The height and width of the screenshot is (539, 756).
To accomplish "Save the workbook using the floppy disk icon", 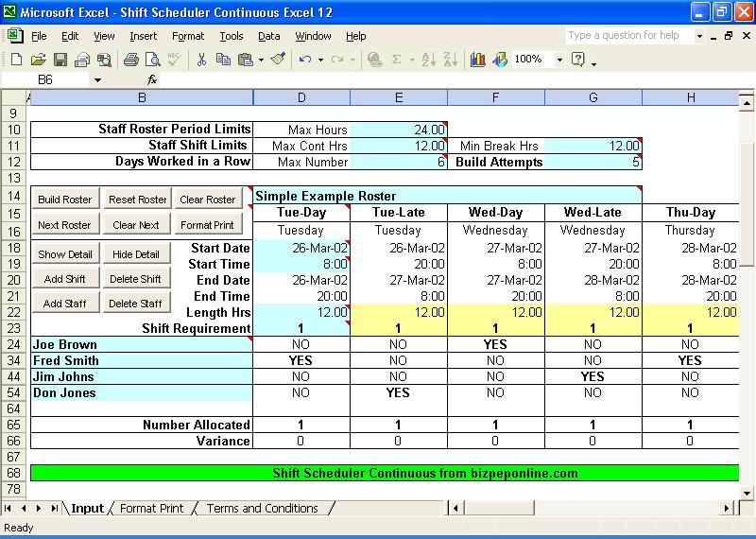I will pyautogui.click(x=60, y=60).
